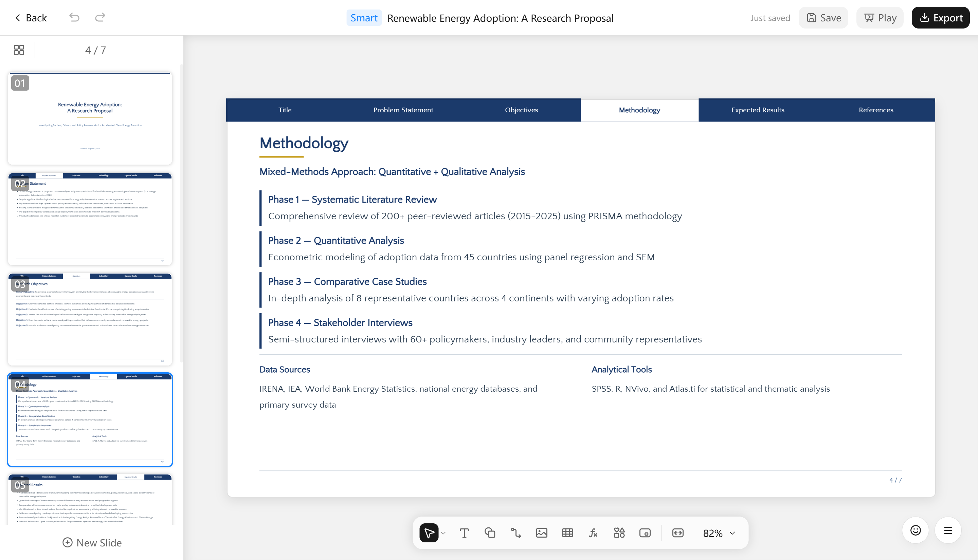
Task: Select the Methodology tab
Action: tap(639, 110)
